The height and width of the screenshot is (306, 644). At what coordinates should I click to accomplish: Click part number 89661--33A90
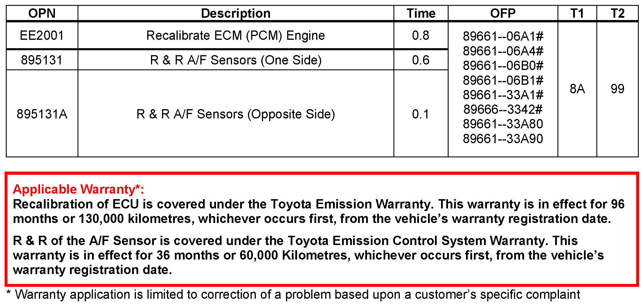pos(503,139)
